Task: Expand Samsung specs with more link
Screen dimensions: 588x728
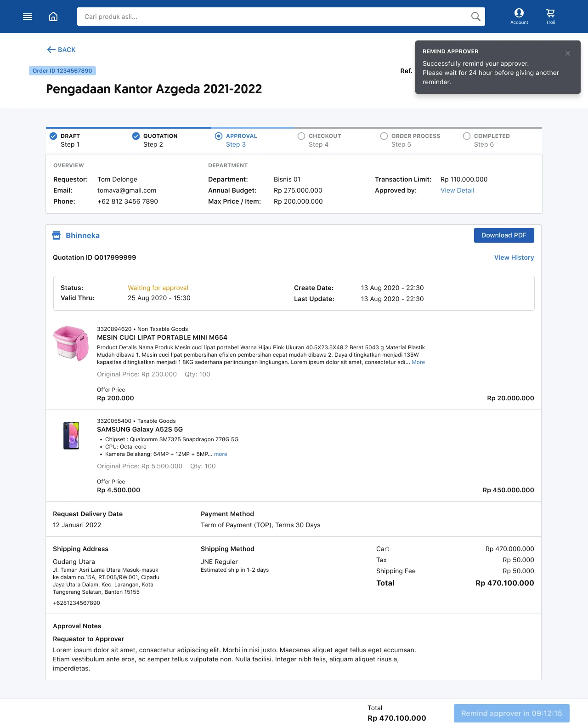Action: tap(220, 454)
